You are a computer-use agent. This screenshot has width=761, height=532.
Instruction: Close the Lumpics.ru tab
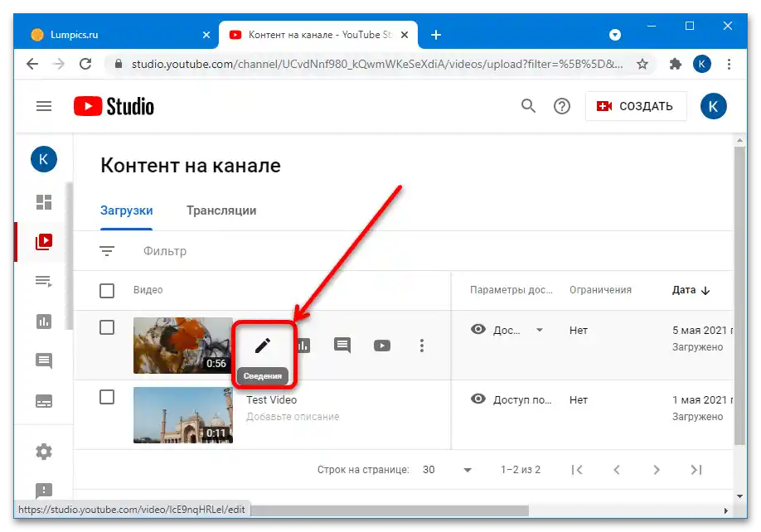point(206,35)
